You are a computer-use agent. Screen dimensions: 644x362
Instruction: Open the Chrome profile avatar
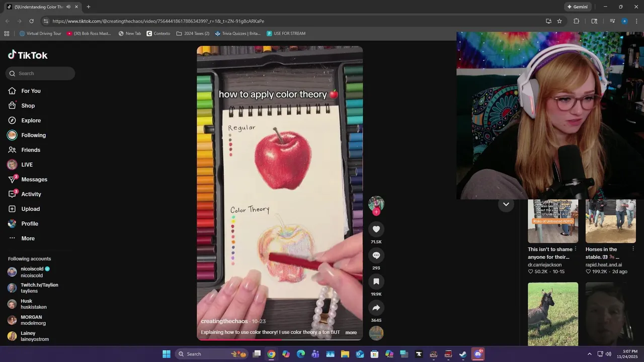tap(624, 21)
